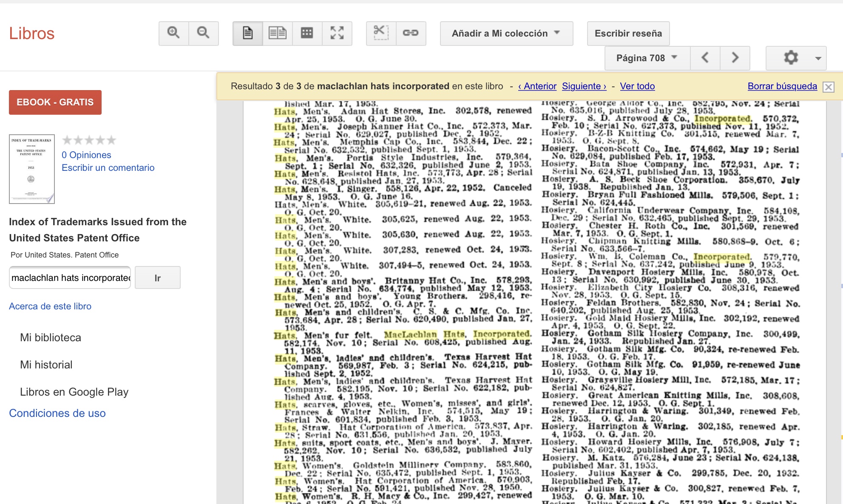Click the Ir search button
This screenshot has width=843, height=504.
coord(158,278)
